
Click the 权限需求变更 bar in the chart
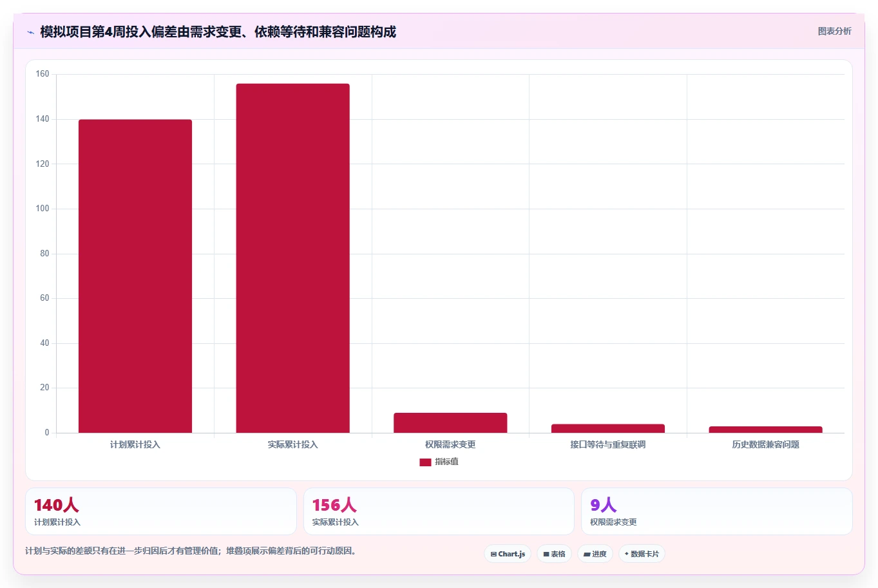pyautogui.click(x=450, y=423)
